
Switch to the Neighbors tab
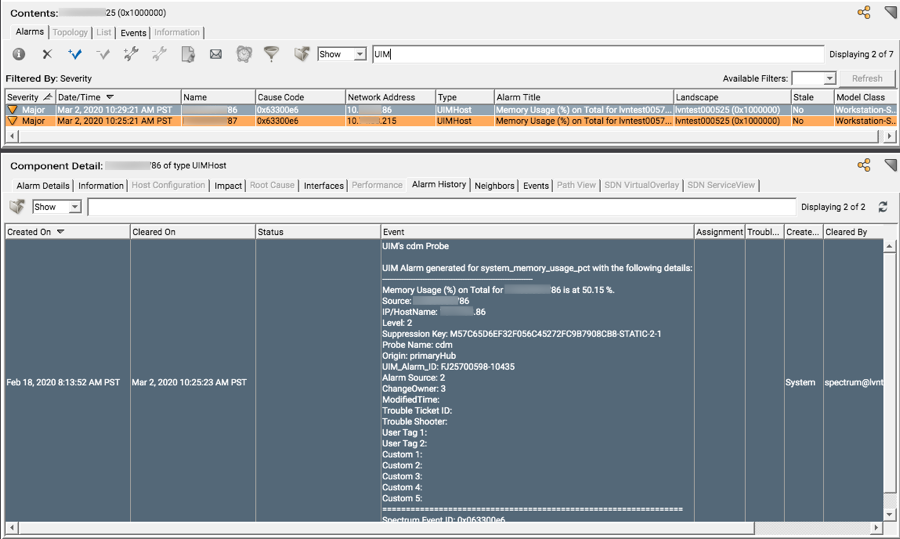click(x=494, y=186)
